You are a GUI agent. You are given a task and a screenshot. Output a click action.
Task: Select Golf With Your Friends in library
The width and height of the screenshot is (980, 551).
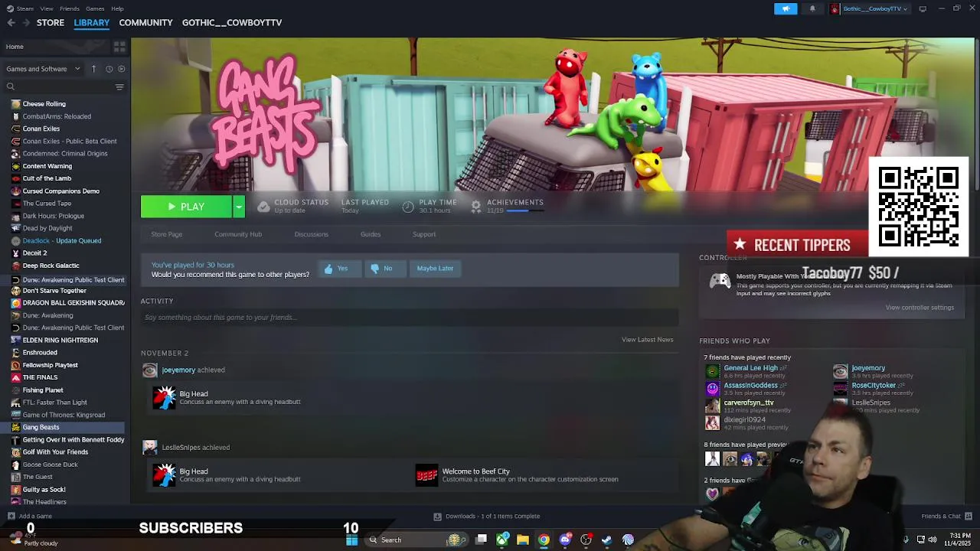55,452
